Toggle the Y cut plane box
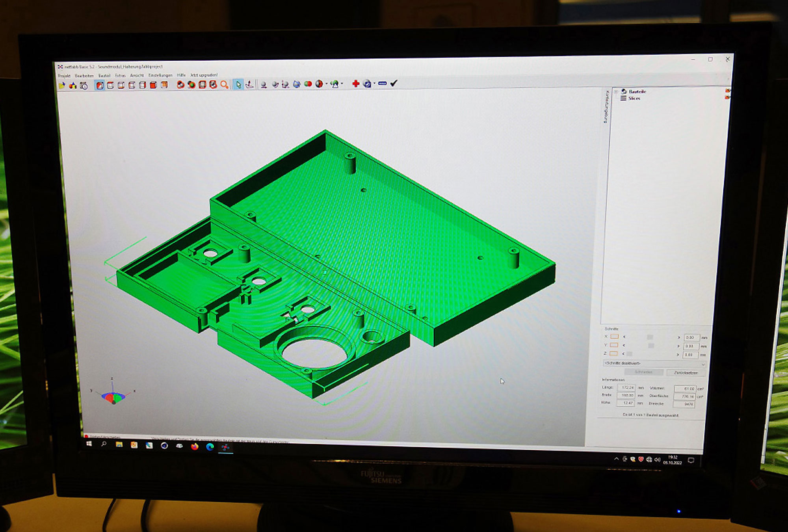Screen dimensions: 788x532 (x=614, y=345)
